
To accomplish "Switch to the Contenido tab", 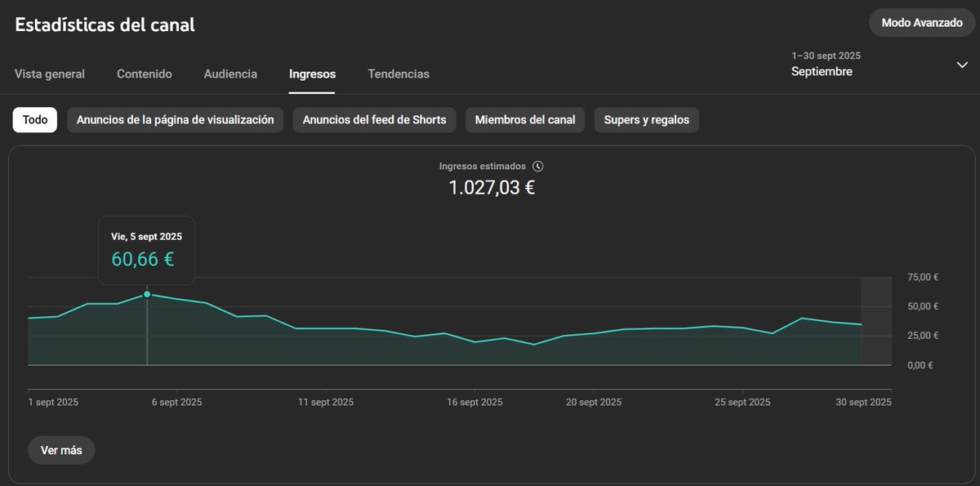I will tap(145, 74).
